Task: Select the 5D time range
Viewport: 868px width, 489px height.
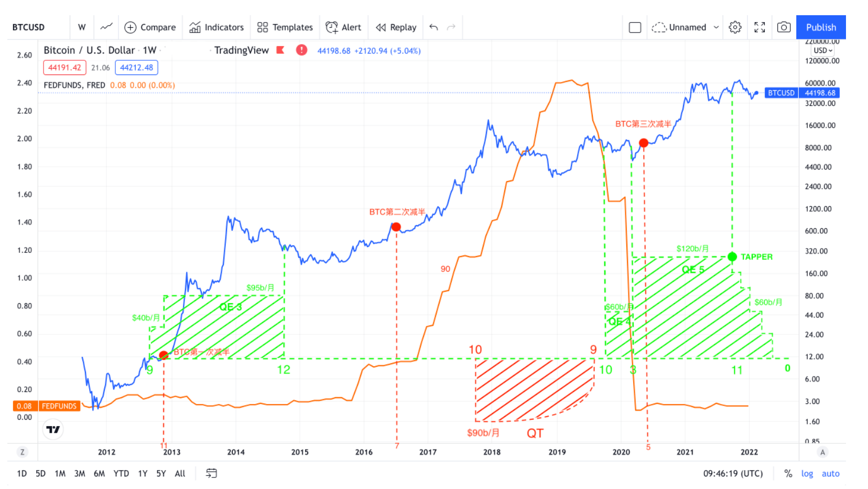Action: 40,473
